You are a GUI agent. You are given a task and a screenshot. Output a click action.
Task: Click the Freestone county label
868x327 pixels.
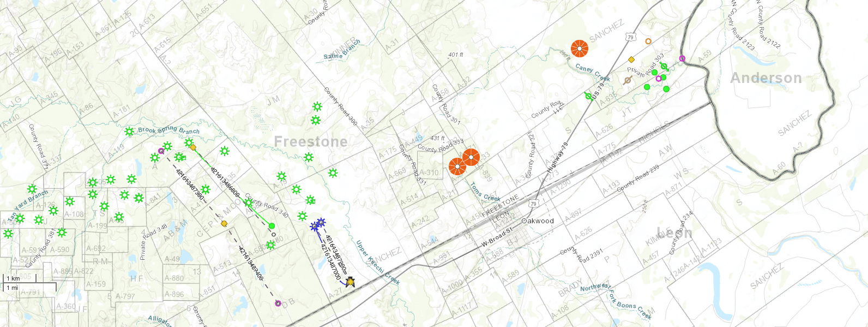[x=311, y=142]
